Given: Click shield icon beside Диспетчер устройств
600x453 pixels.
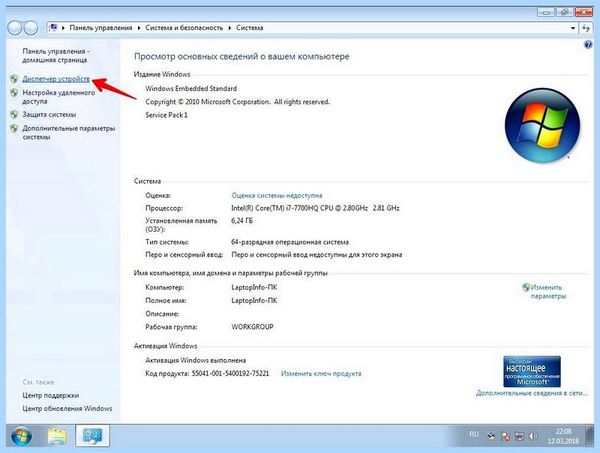Looking at the screenshot, I should pos(14,79).
